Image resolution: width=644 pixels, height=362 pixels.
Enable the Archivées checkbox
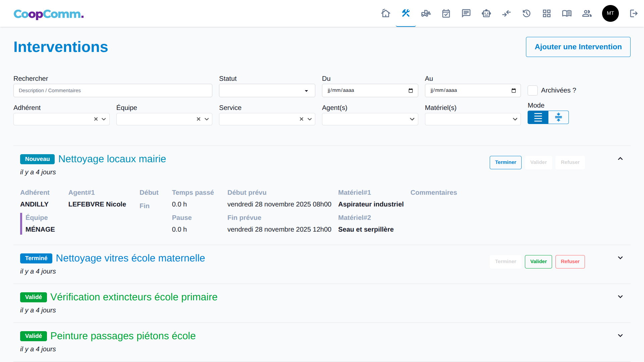tap(533, 90)
